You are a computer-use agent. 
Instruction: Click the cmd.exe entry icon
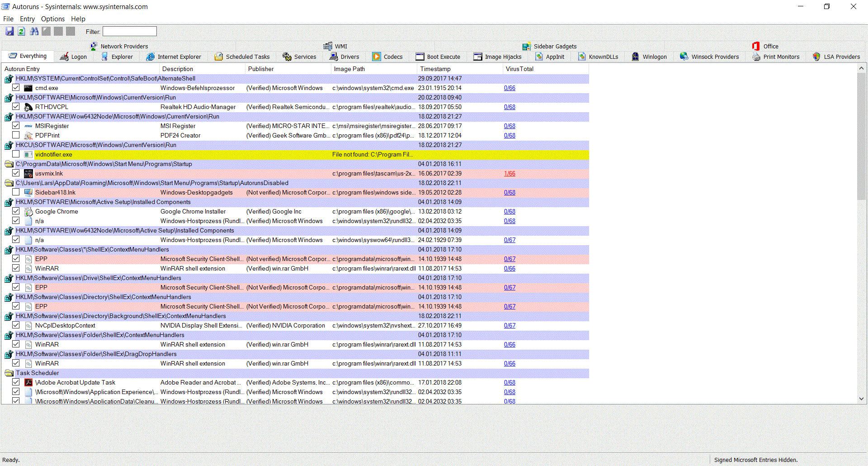28,88
